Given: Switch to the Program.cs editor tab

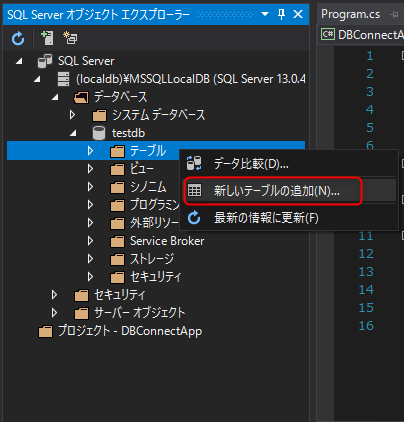Looking at the screenshot, I should point(351,14).
